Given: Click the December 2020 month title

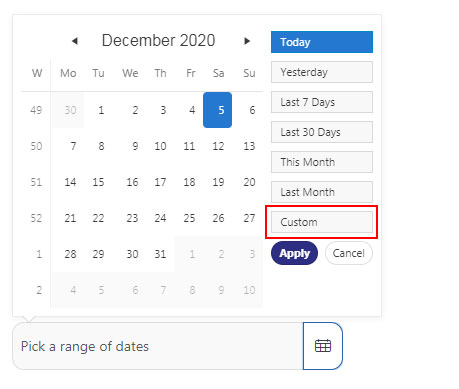Looking at the screenshot, I should click(158, 40).
